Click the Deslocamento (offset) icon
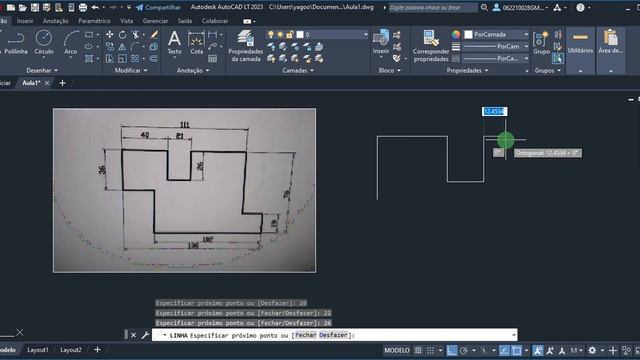640x360 pixels. [154, 58]
